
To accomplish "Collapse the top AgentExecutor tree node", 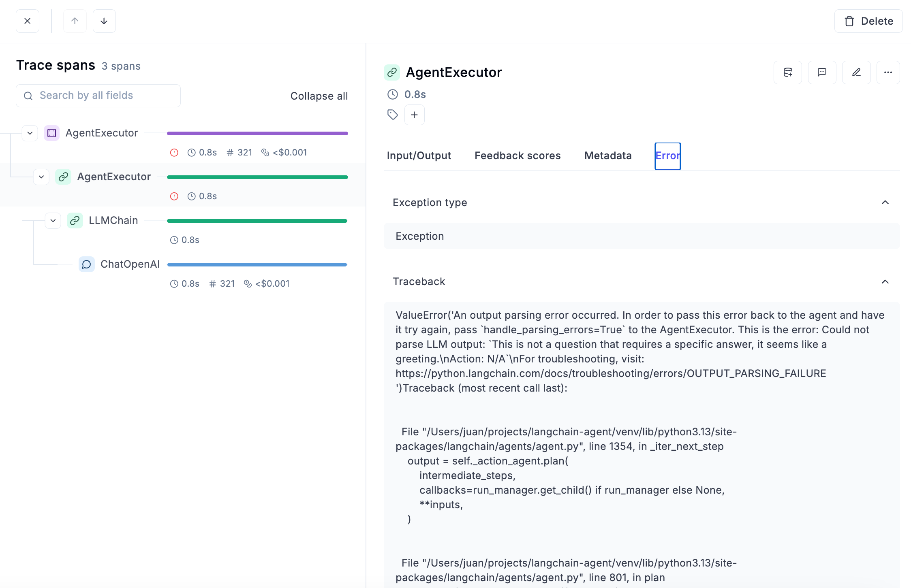I will (x=30, y=133).
